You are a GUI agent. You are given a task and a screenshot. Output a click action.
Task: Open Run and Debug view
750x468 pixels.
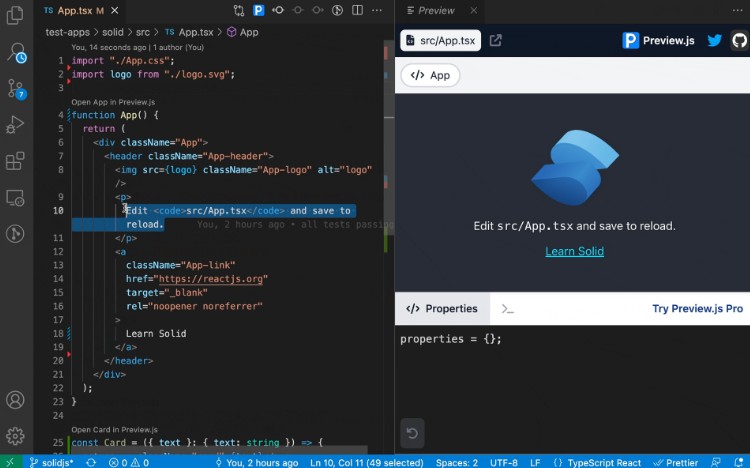point(15,125)
